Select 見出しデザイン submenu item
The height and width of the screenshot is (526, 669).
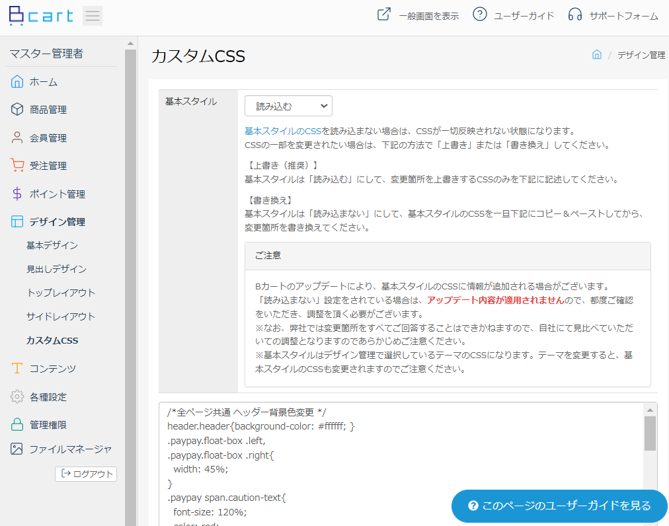pyautogui.click(x=56, y=269)
